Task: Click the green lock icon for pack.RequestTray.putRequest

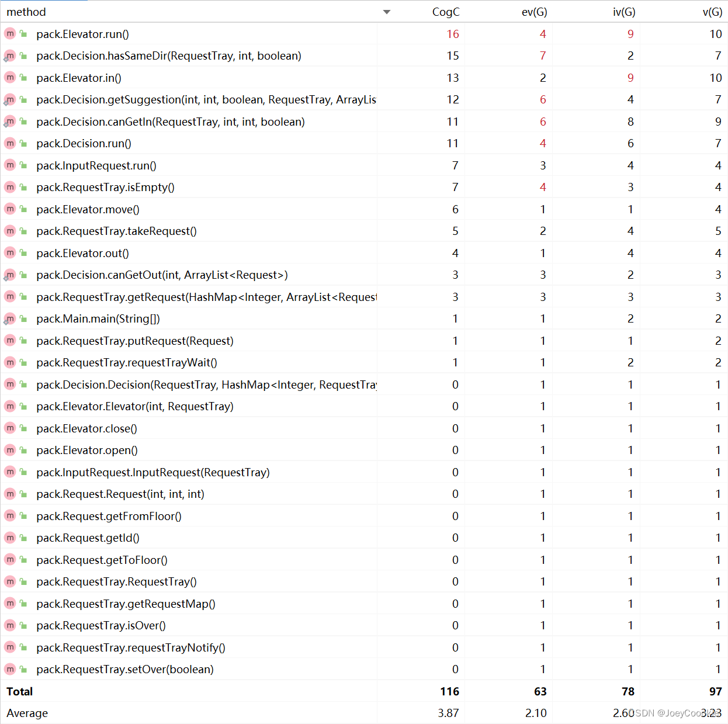Action: pyautogui.click(x=23, y=341)
